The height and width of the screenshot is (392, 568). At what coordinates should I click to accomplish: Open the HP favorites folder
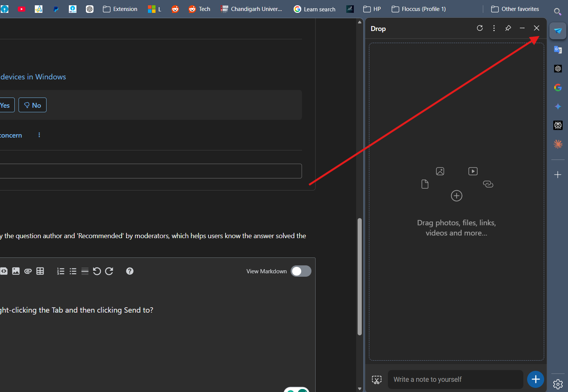372,9
